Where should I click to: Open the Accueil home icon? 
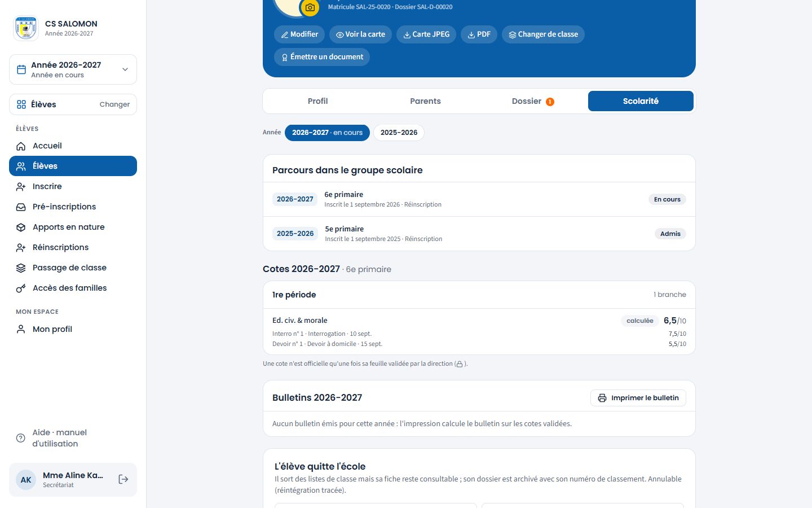(x=21, y=146)
